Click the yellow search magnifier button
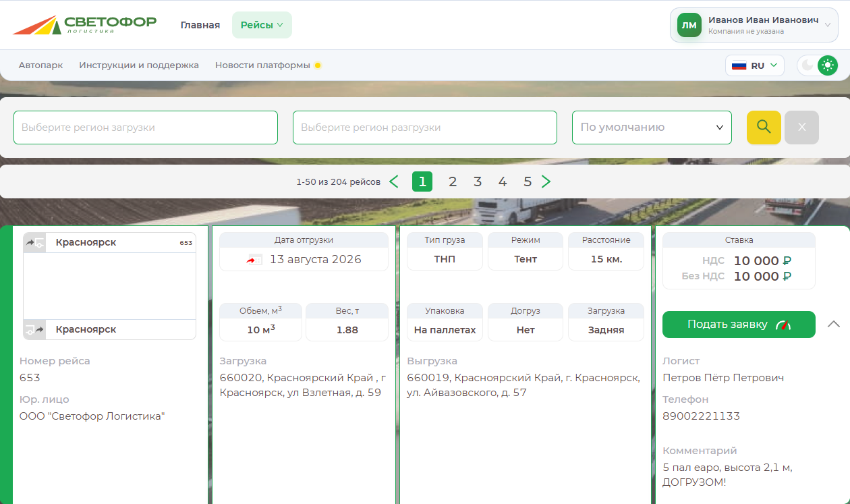Screen dimensions: 850x504 point(764,128)
